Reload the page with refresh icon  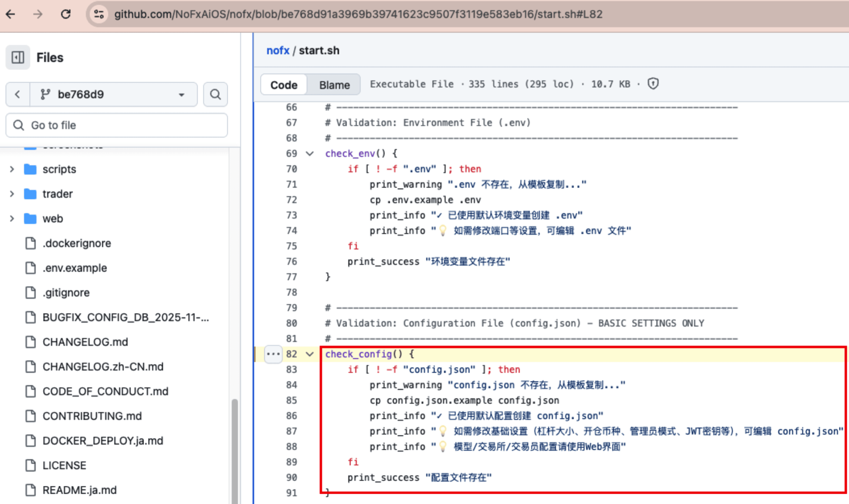click(66, 14)
